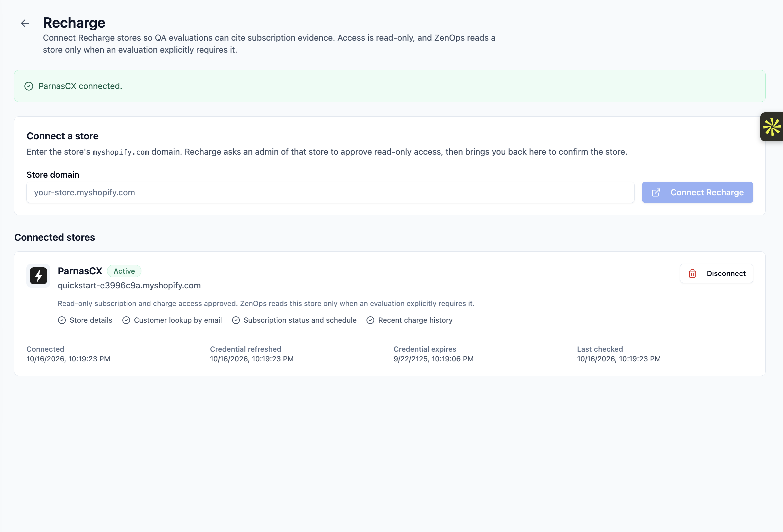Image resolution: width=783 pixels, height=532 pixels.
Task: Open the yellow starburst widget at right edge
Action: tap(772, 127)
